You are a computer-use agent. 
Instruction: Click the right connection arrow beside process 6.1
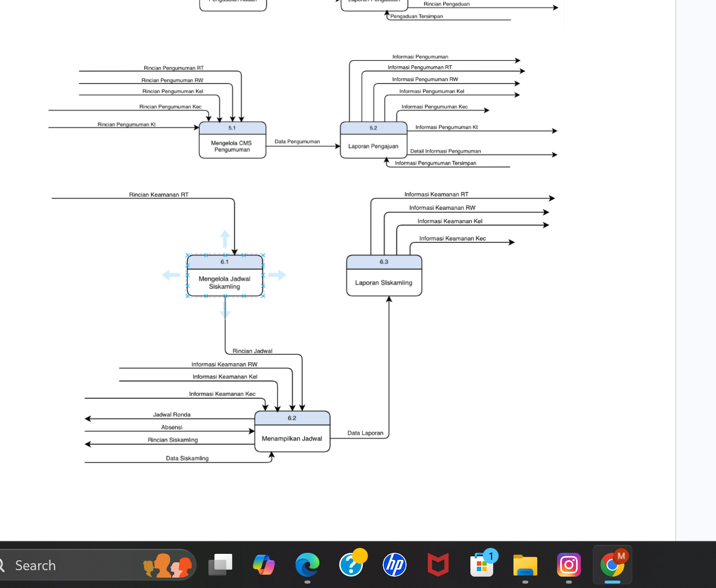coord(277,275)
